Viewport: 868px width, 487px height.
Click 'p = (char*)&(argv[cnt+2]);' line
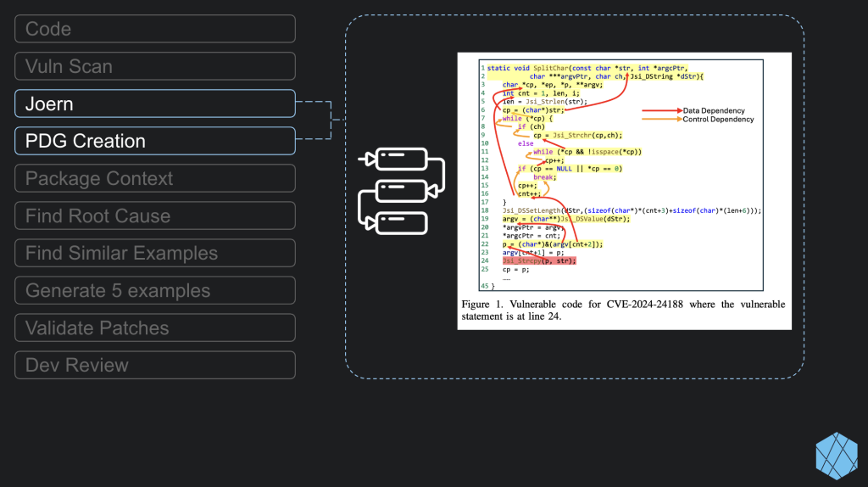553,244
